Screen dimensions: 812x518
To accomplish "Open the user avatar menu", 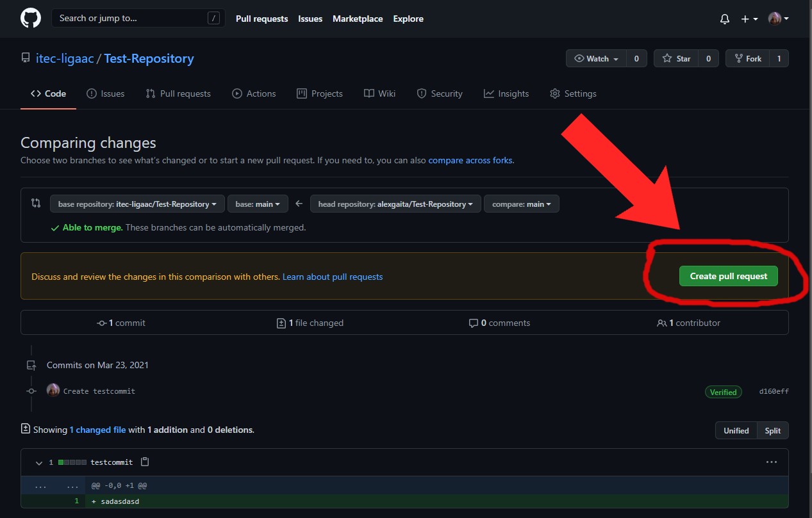I will click(x=778, y=19).
